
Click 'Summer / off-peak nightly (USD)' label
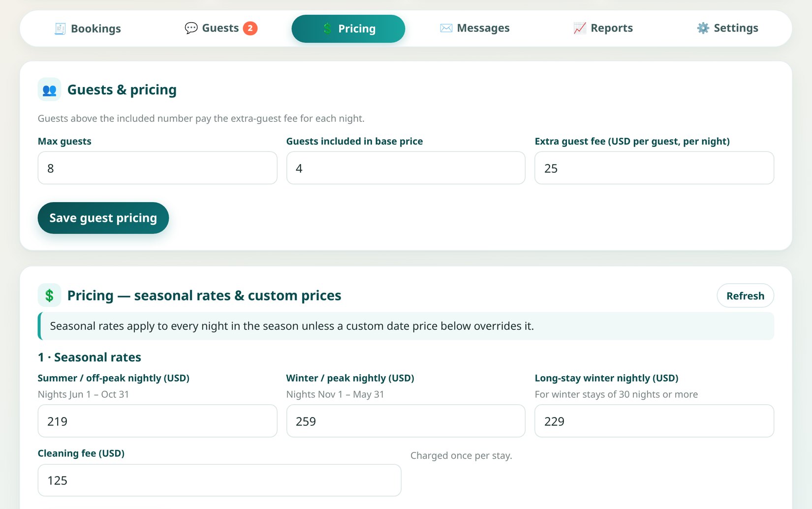point(114,378)
